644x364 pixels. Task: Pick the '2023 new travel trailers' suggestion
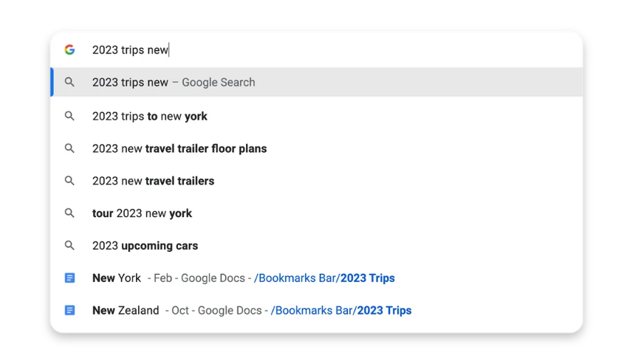tap(316, 181)
